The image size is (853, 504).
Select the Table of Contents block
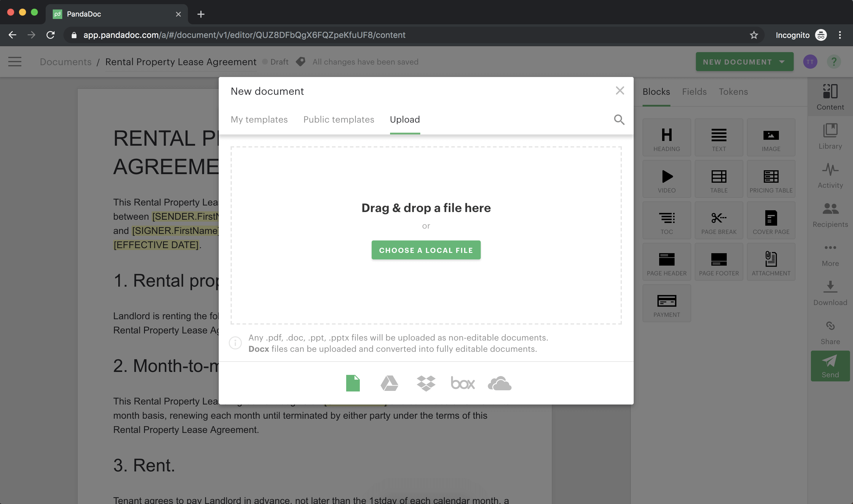coord(667,220)
